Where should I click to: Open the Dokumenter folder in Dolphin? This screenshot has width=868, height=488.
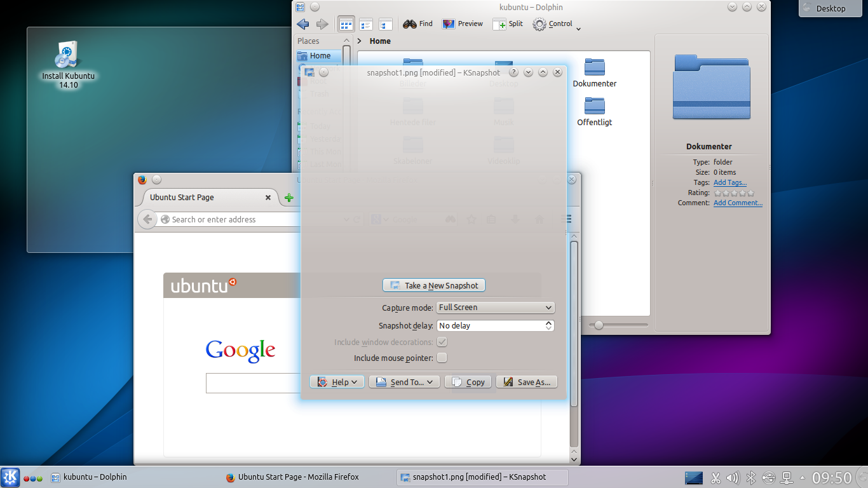(x=595, y=72)
